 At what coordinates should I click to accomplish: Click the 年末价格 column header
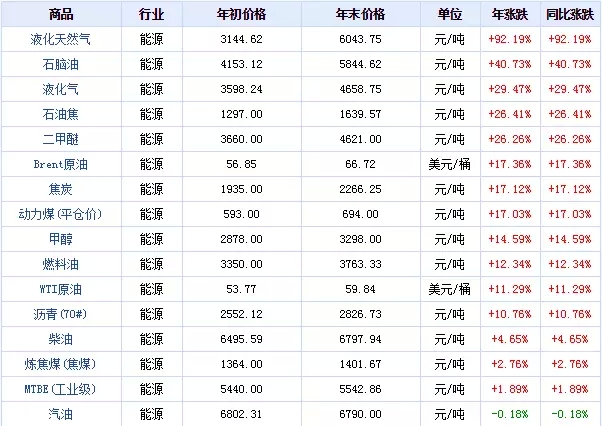coord(360,14)
